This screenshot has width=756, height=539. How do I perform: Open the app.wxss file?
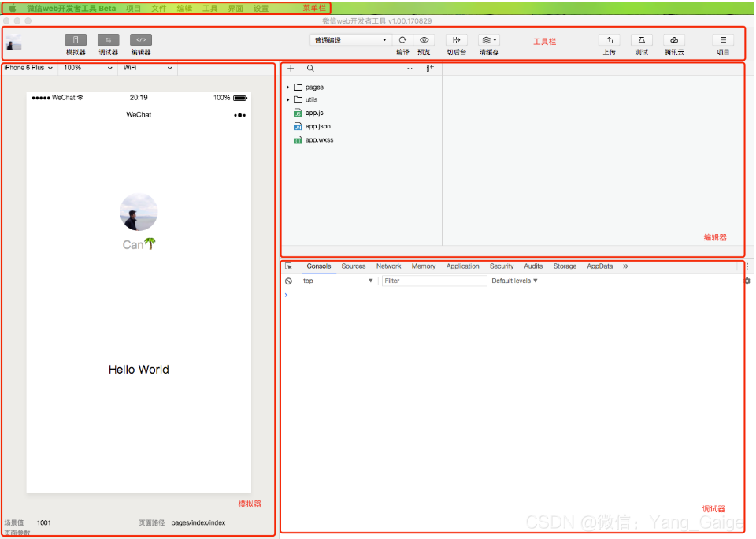314,140
